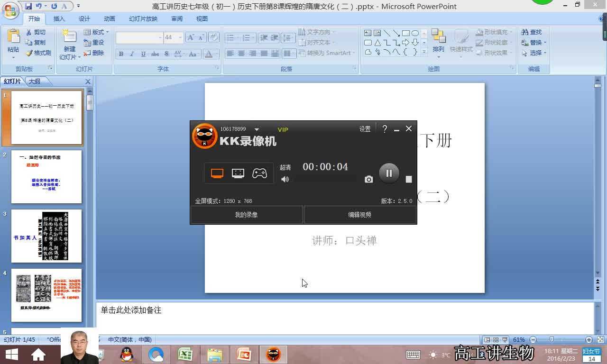Viewport: 607px width, 364px height.
Task: Select the rectangle shape tool
Action: pos(406,33)
